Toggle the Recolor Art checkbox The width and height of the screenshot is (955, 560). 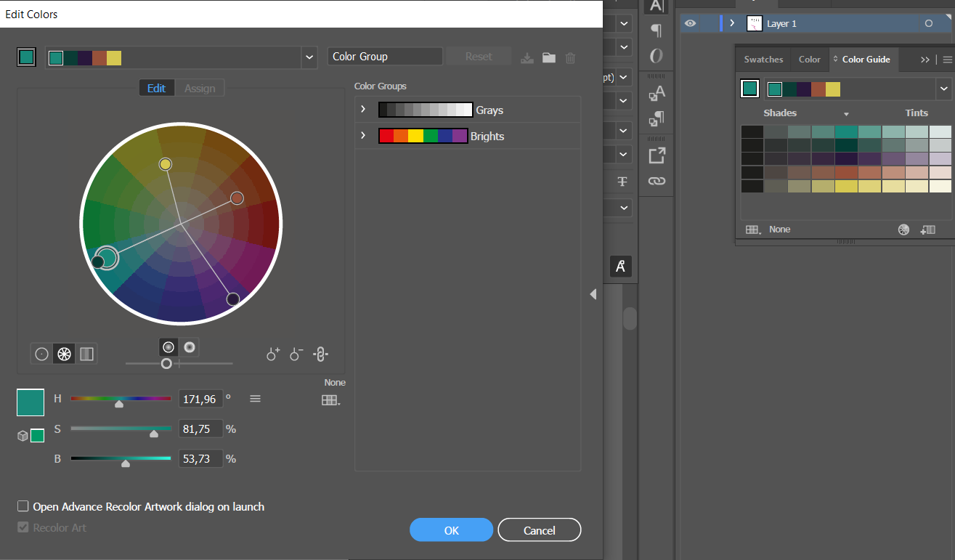click(23, 528)
